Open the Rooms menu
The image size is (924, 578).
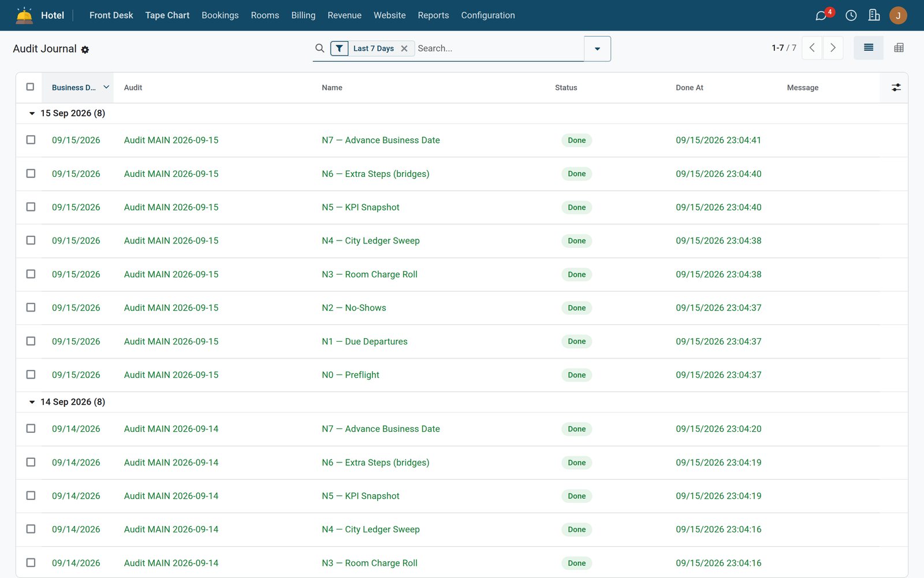(265, 16)
